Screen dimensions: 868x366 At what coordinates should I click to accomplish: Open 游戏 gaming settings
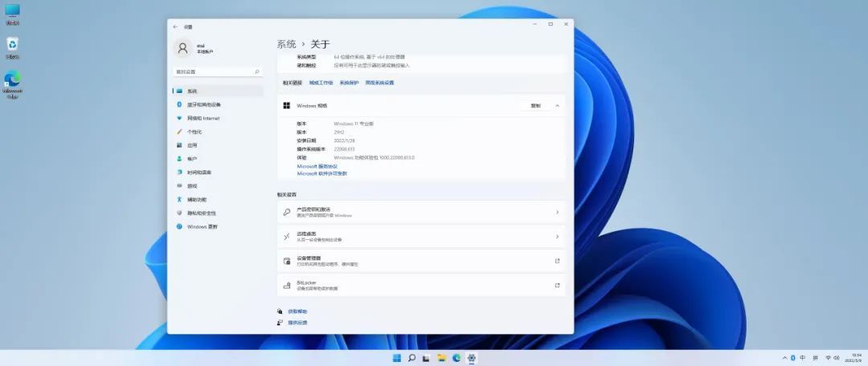(x=218, y=185)
